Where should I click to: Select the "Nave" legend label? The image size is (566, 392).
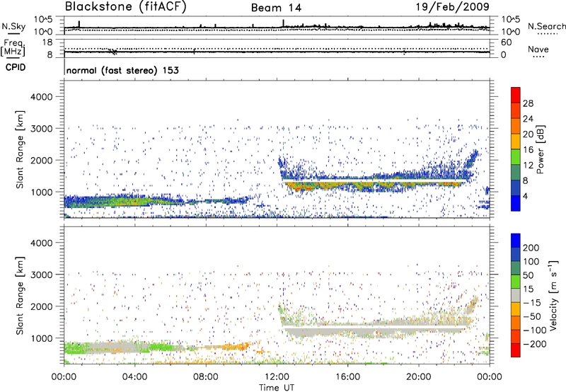[538, 49]
